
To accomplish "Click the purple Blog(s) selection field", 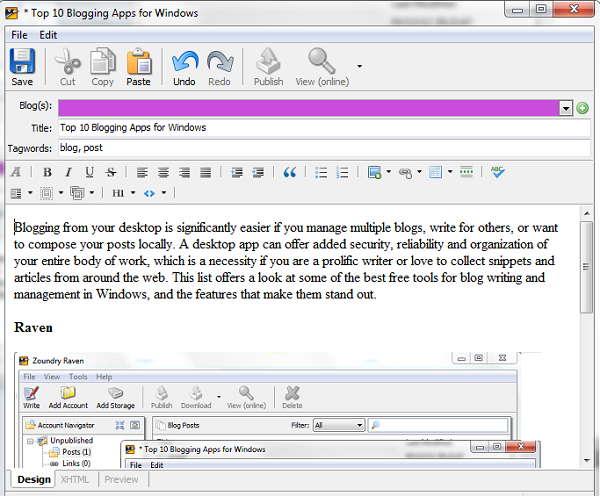I will pyautogui.click(x=308, y=108).
